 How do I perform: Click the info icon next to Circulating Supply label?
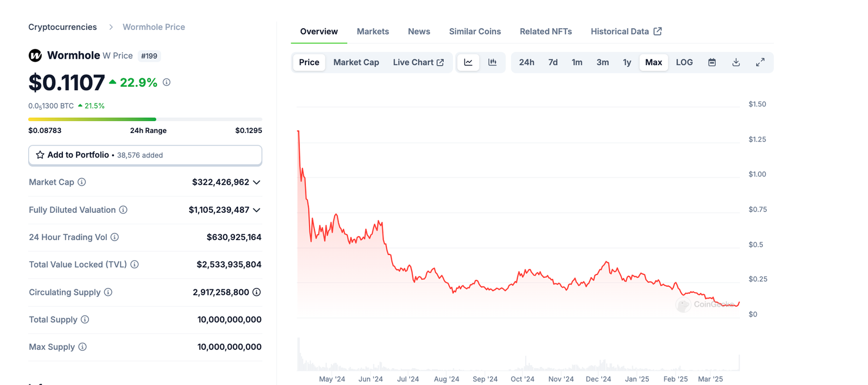coord(108,292)
